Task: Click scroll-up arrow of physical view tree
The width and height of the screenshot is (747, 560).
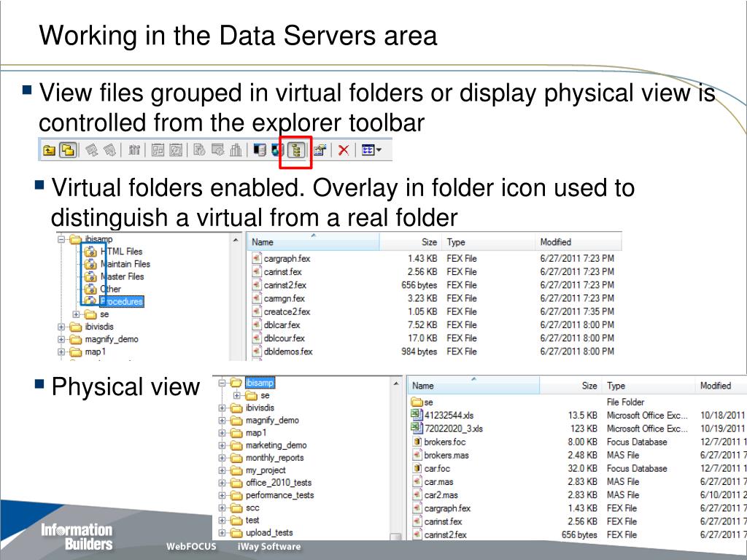Action: tap(396, 384)
